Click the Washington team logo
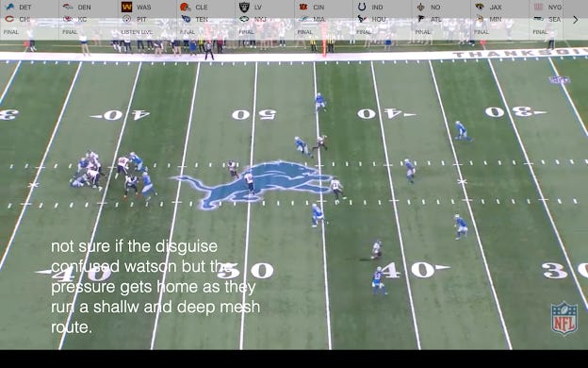Viewport: 588px width, 368px height. tap(127, 7)
